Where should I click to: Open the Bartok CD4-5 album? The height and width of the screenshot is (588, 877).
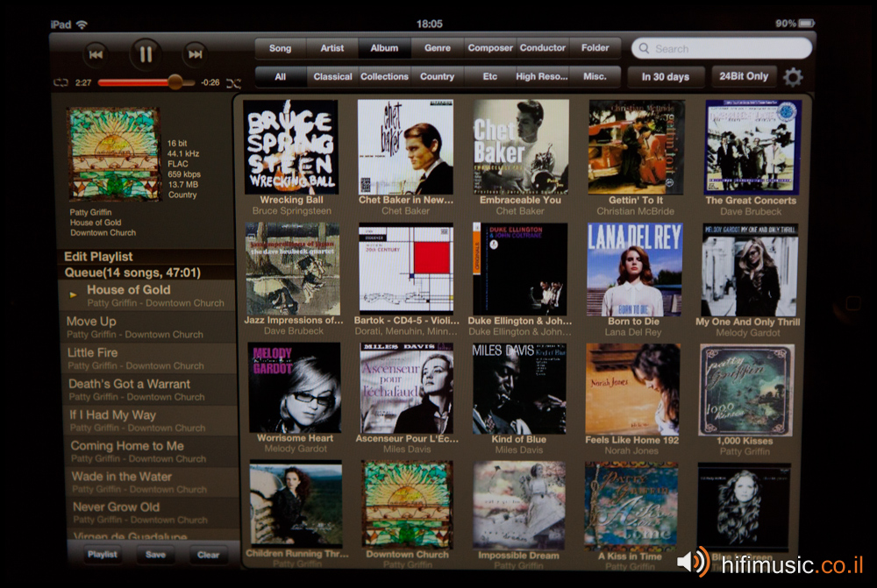click(406, 268)
